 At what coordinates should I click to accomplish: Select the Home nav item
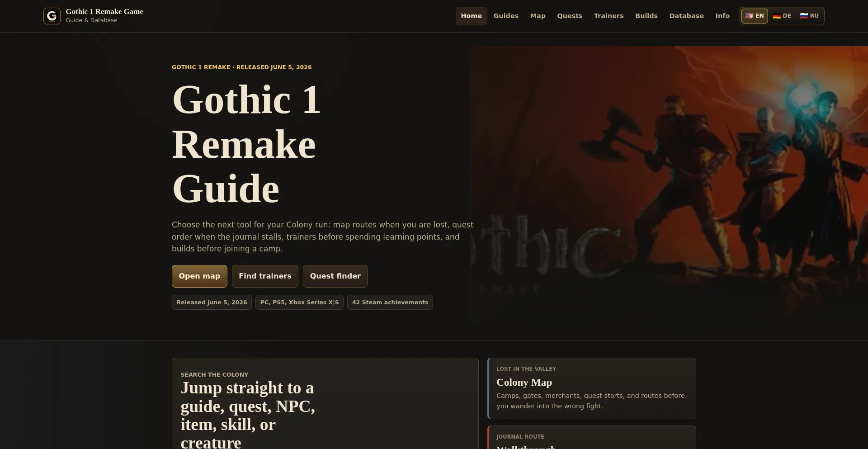(x=471, y=16)
